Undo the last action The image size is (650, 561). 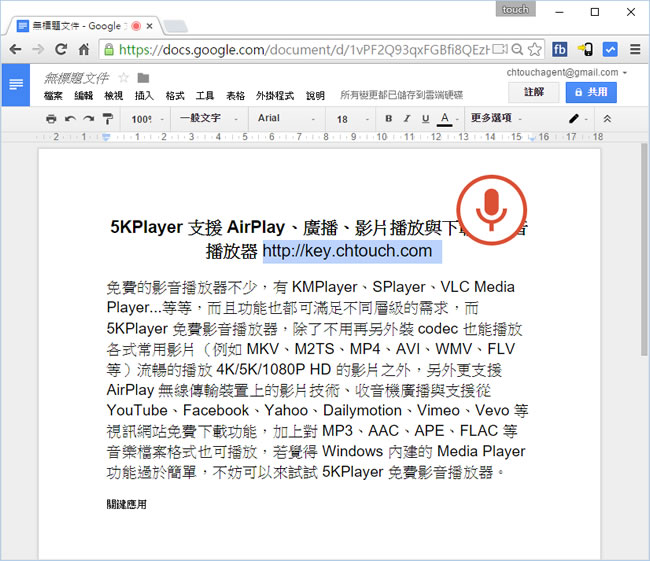[x=70, y=119]
